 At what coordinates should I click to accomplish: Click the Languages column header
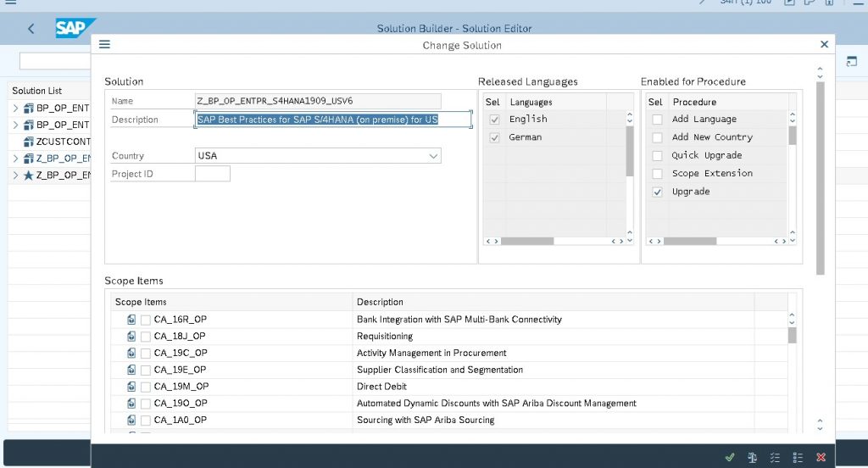point(556,102)
